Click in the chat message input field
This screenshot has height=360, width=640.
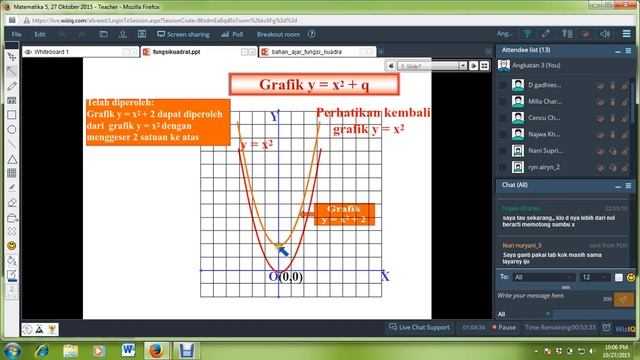point(549,299)
